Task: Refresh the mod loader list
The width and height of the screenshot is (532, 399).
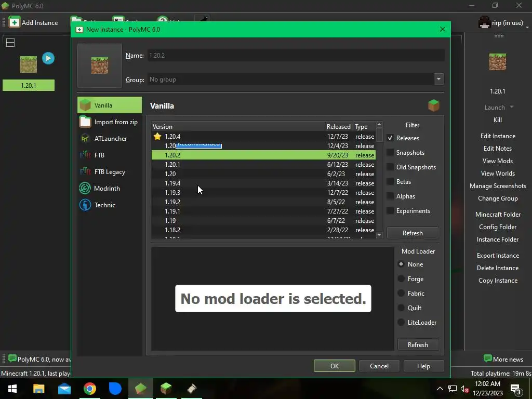Action: point(418,345)
